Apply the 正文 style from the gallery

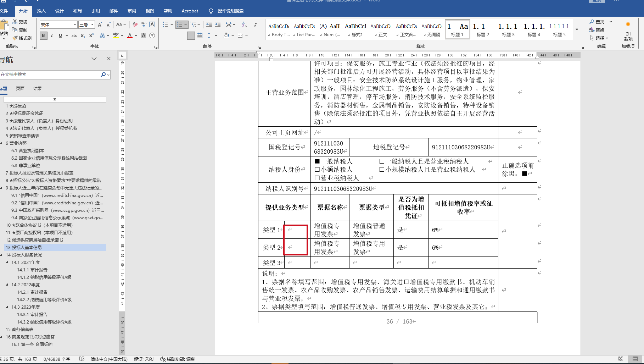(x=381, y=29)
